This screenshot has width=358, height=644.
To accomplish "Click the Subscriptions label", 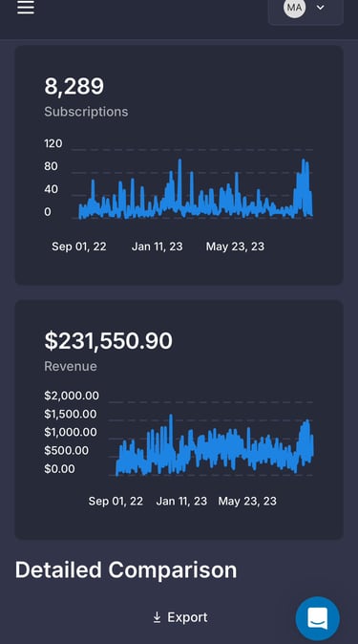I will point(86,112).
